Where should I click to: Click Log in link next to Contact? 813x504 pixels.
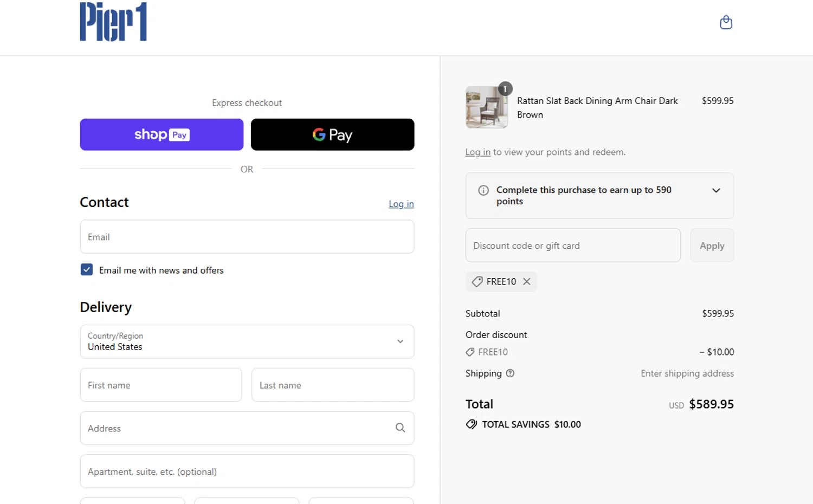pos(401,204)
